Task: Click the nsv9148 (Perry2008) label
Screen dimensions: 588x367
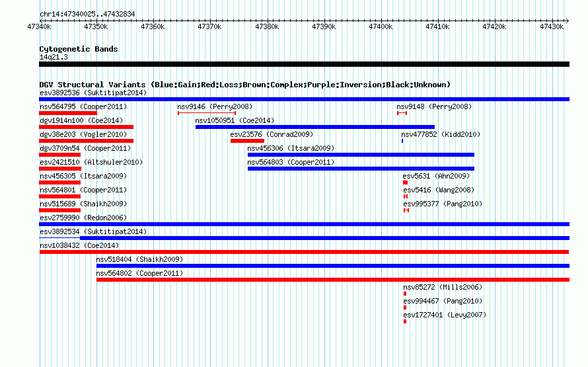Action: 434,106
